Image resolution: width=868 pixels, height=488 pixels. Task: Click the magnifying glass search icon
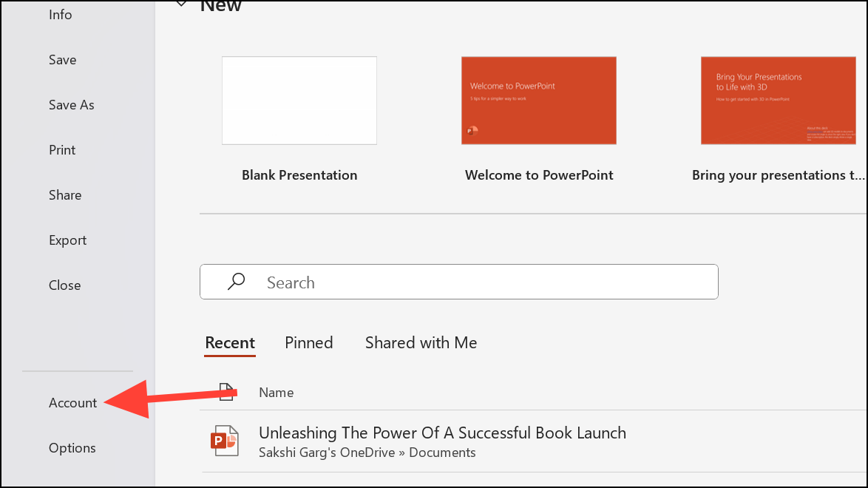[237, 282]
